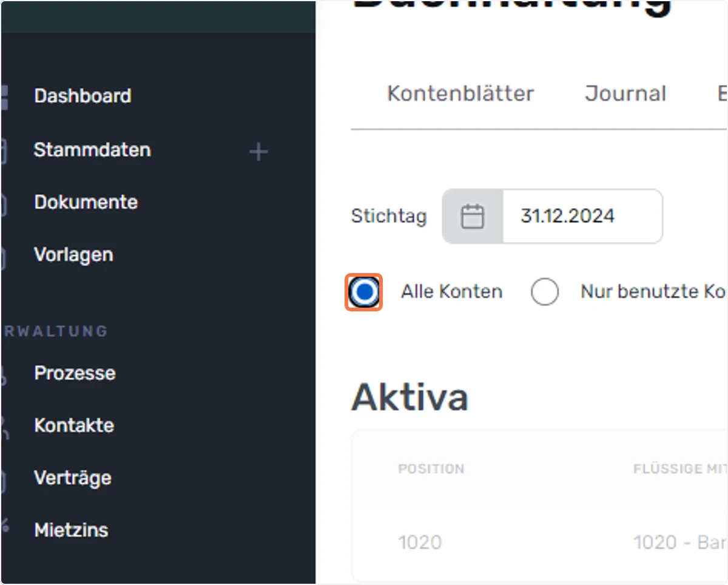Open Vorlagen in the sidebar
The width and height of the screenshot is (728, 585).
click(73, 255)
